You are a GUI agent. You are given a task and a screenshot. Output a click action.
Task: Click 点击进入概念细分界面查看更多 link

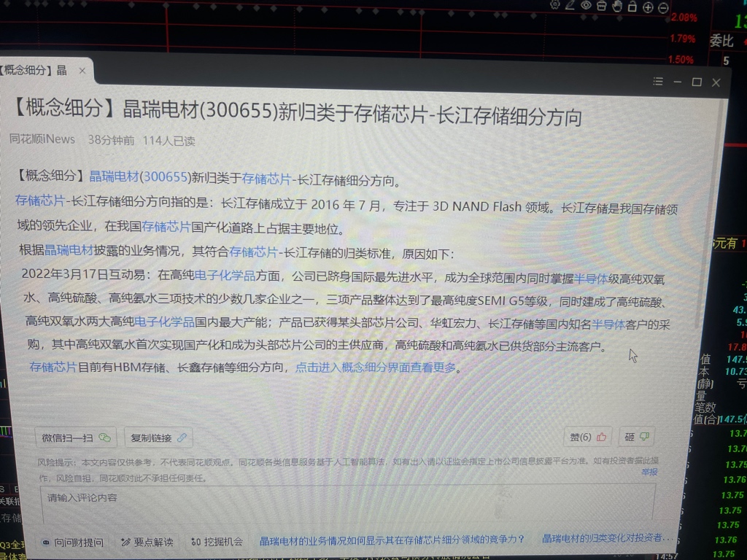376,367
